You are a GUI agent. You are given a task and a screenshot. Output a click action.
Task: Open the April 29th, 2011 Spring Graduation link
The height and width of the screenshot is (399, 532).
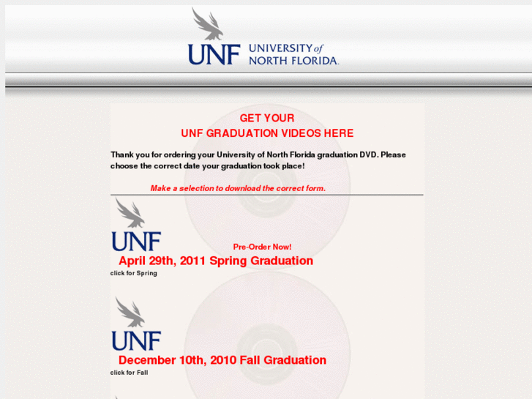click(216, 261)
